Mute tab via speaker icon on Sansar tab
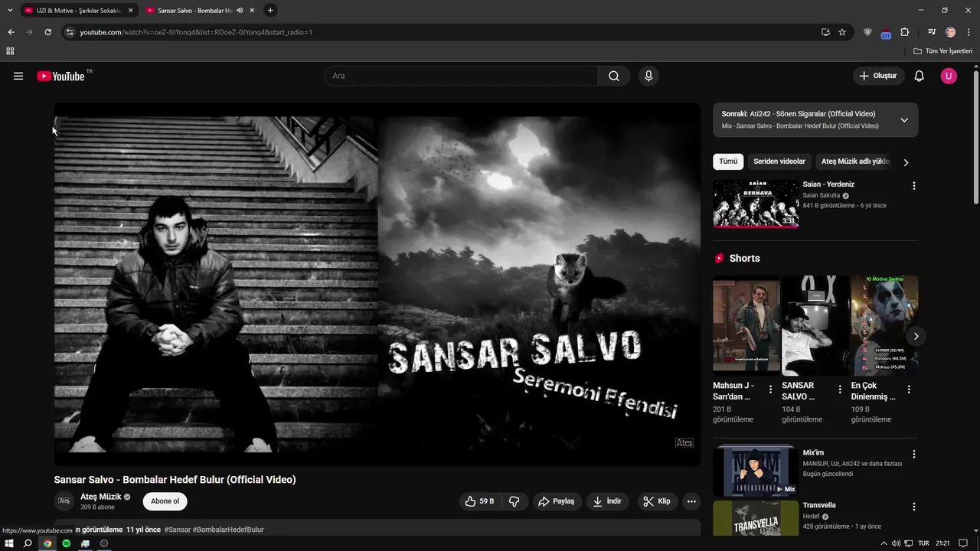This screenshot has height=551, width=980. pos(240,11)
